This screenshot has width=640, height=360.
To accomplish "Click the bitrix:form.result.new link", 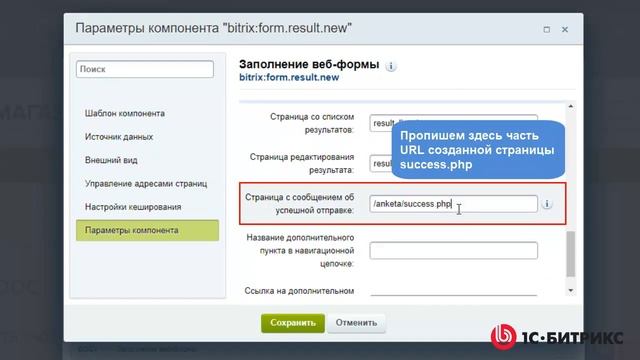I will 289,78.
